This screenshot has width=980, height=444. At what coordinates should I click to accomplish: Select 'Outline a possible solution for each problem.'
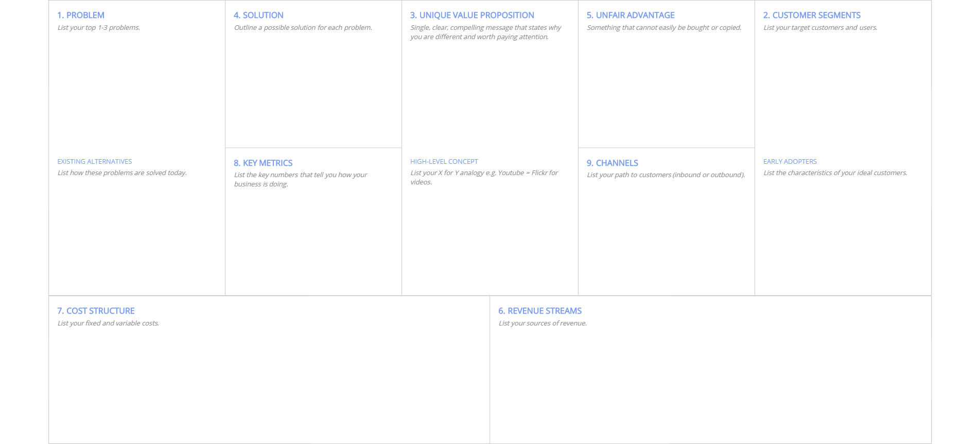tap(303, 28)
